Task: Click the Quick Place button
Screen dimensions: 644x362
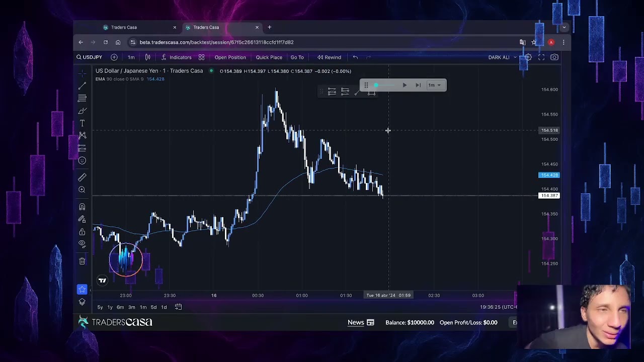Action: point(269,57)
